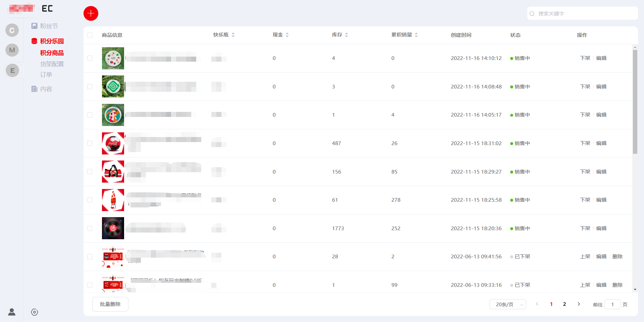The image size is (644, 322).
Task: Click the 搜索关键字 search input field
Action: pyautogui.click(x=584, y=14)
